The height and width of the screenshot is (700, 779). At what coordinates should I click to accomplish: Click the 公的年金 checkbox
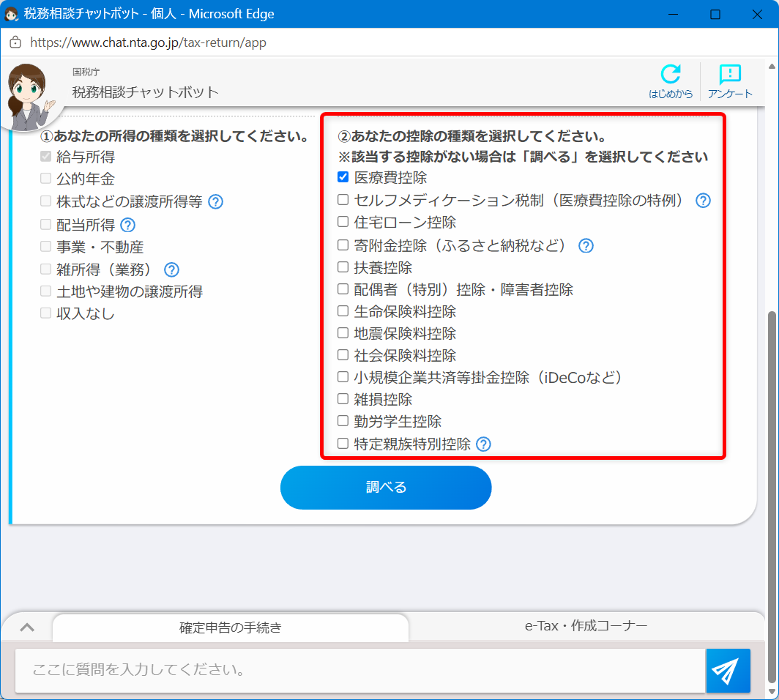(x=45, y=178)
